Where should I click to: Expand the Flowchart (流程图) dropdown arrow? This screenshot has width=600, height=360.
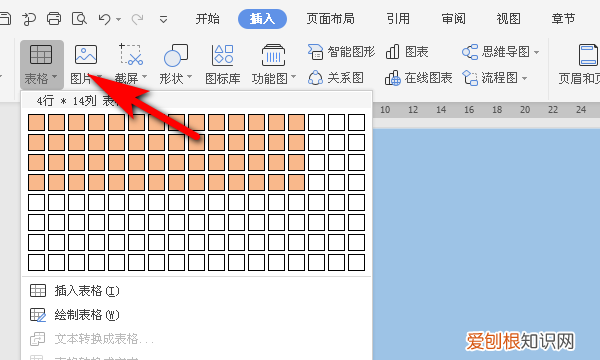pos(524,78)
